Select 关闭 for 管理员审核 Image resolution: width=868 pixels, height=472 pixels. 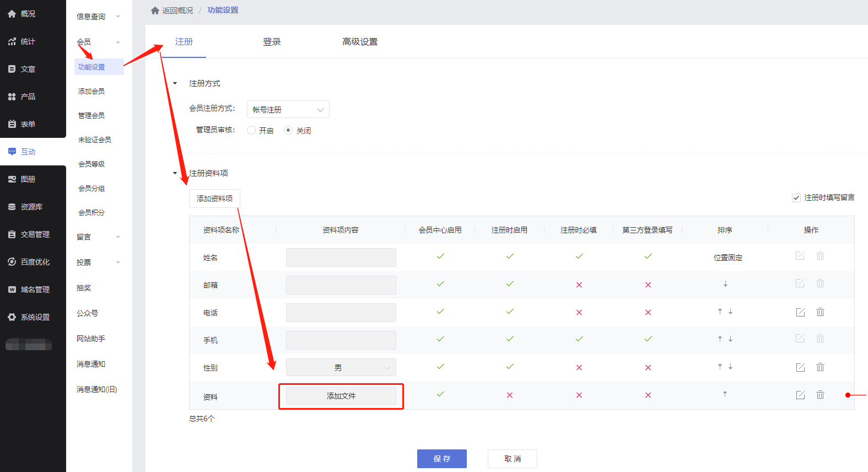[x=288, y=131]
